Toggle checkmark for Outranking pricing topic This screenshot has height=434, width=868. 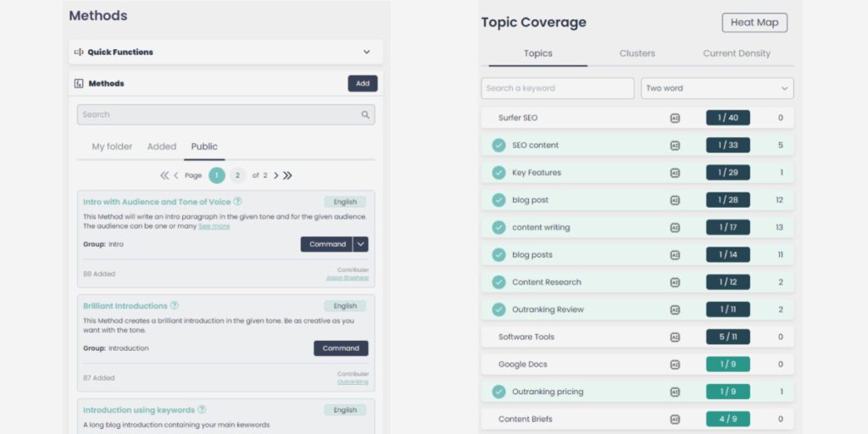tap(498, 392)
